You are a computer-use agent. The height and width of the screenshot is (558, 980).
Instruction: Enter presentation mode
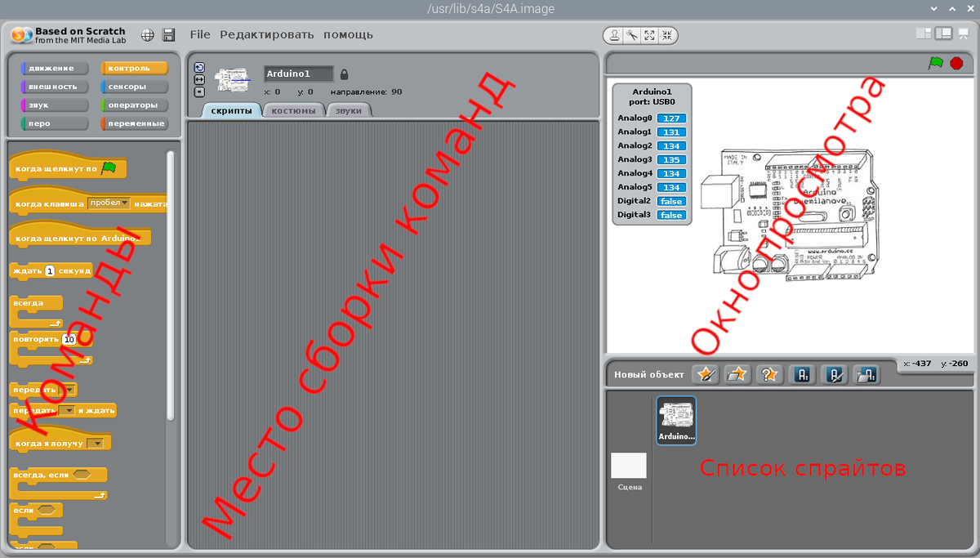pos(963,33)
